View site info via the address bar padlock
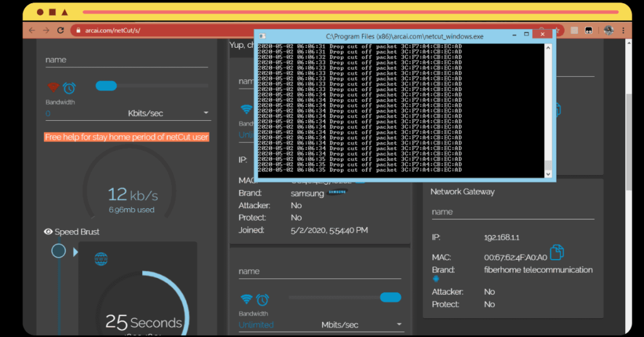Viewport: 644px width, 337px height. coord(78,30)
